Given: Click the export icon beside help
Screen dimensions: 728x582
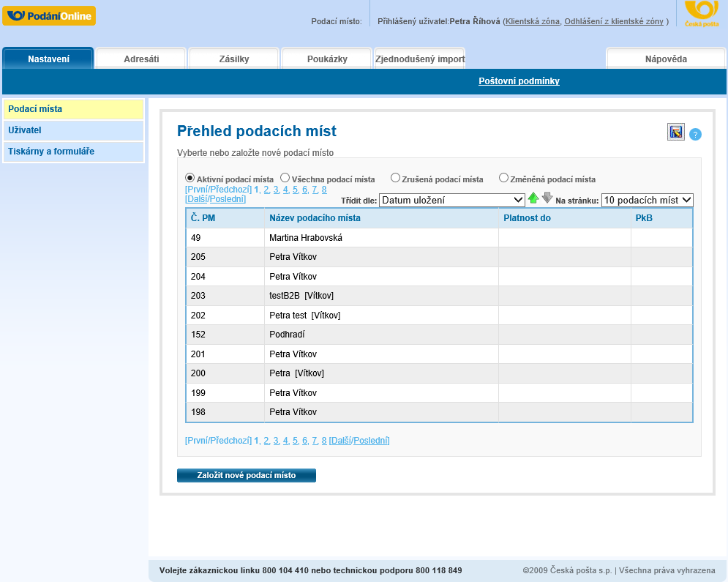Looking at the screenshot, I should coord(675,132).
